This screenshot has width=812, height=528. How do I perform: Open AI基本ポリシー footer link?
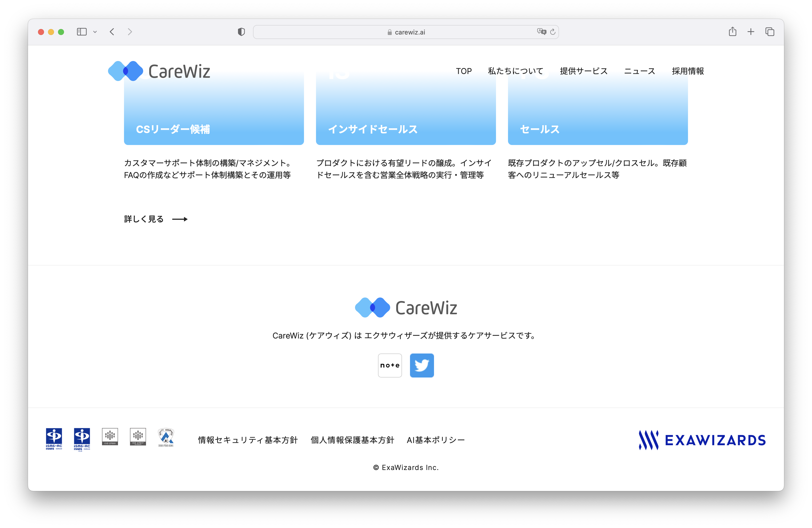pos(435,440)
